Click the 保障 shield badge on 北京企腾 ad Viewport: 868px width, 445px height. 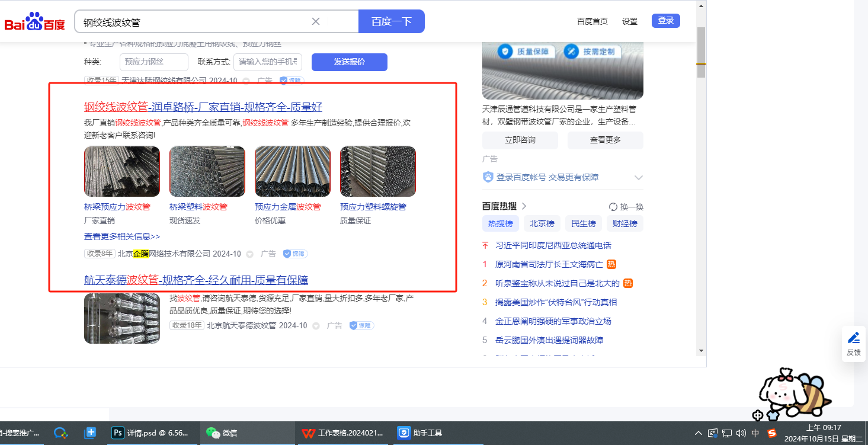[x=295, y=254]
